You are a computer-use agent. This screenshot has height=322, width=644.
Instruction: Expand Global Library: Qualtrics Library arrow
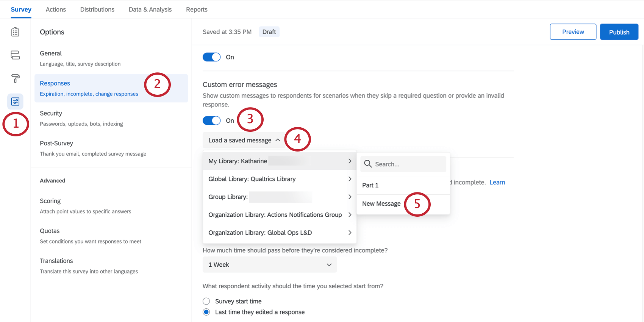click(x=350, y=179)
